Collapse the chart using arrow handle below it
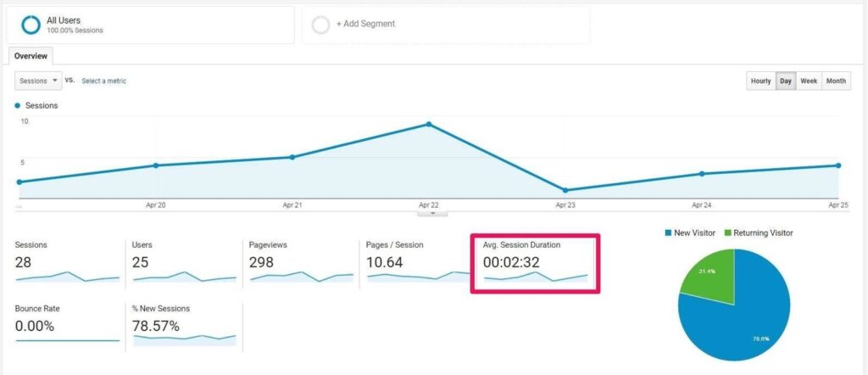 coord(433,213)
